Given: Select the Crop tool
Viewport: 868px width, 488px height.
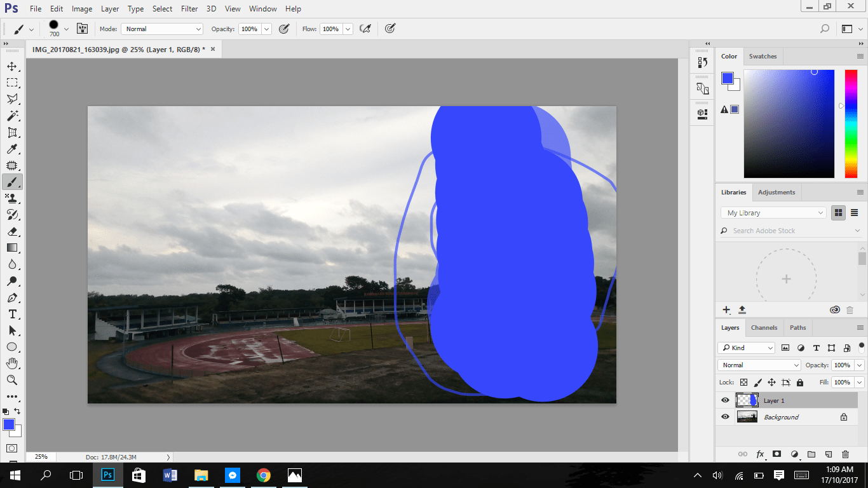Looking at the screenshot, I should [x=13, y=132].
